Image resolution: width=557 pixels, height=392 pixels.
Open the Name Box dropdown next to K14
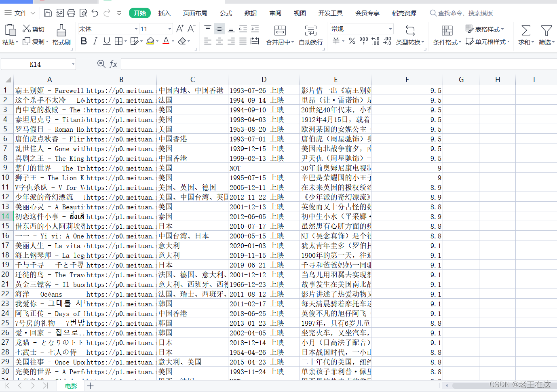tap(73, 64)
